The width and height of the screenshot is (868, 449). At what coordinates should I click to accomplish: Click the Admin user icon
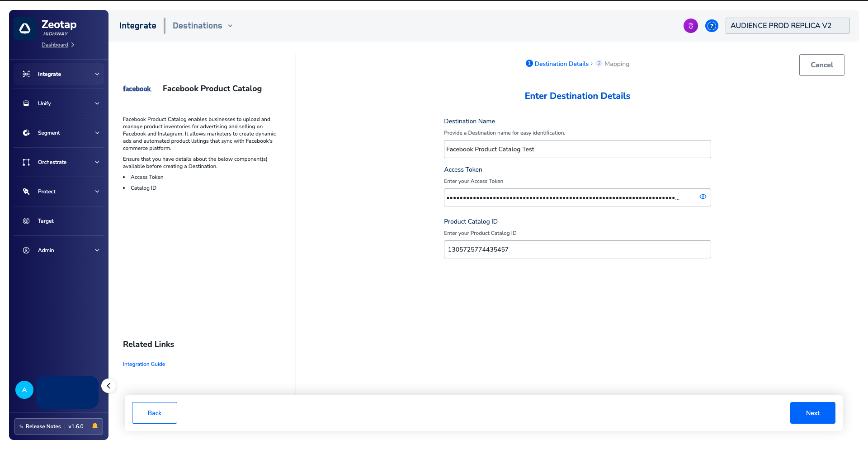coord(26,250)
